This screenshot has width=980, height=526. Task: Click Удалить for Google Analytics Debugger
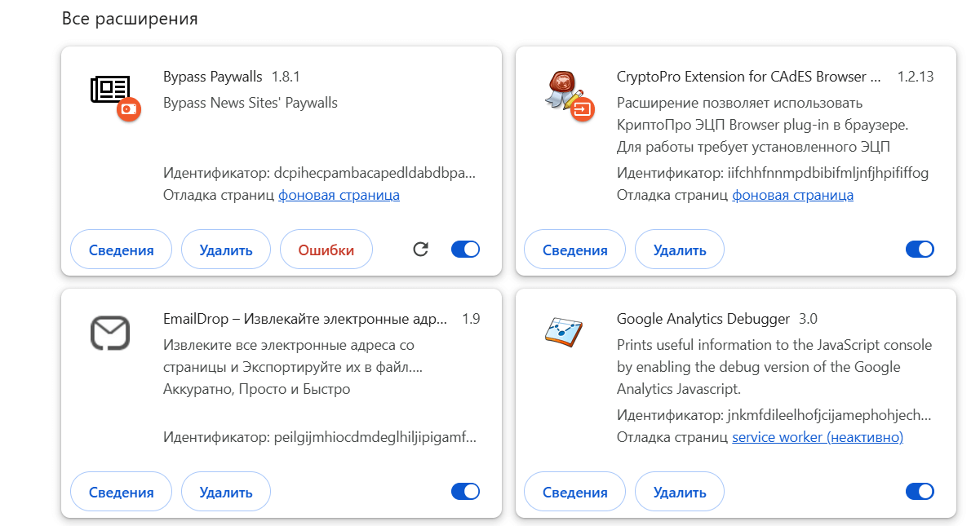[680, 492]
